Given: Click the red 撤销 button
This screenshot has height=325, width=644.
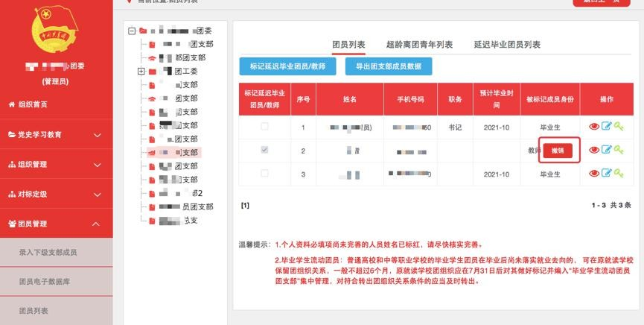Looking at the screenshot, I should 558,151.
